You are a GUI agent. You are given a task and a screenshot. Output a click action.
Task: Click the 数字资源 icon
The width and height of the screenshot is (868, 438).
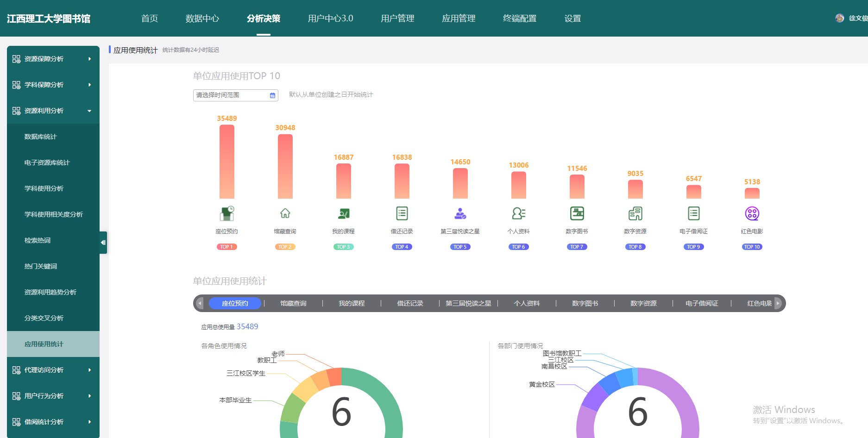635,213
